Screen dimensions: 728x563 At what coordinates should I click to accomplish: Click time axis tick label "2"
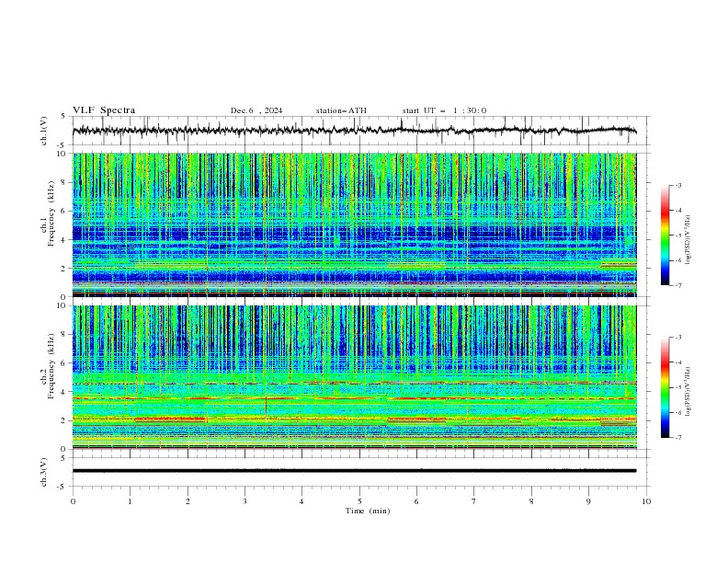(188, 501)
